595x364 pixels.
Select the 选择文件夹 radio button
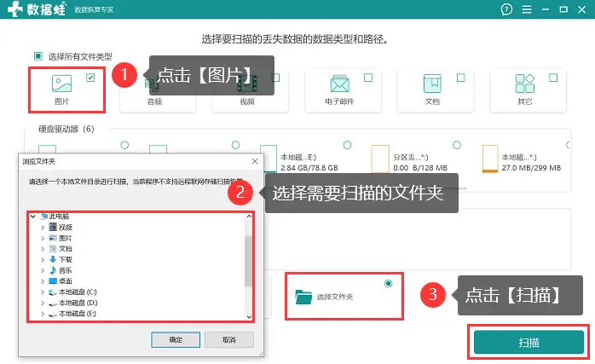(388, 283)
